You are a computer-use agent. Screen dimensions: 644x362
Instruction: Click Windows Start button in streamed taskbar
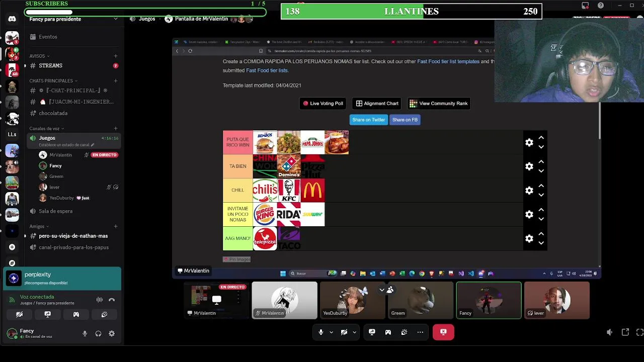[283, 274]
